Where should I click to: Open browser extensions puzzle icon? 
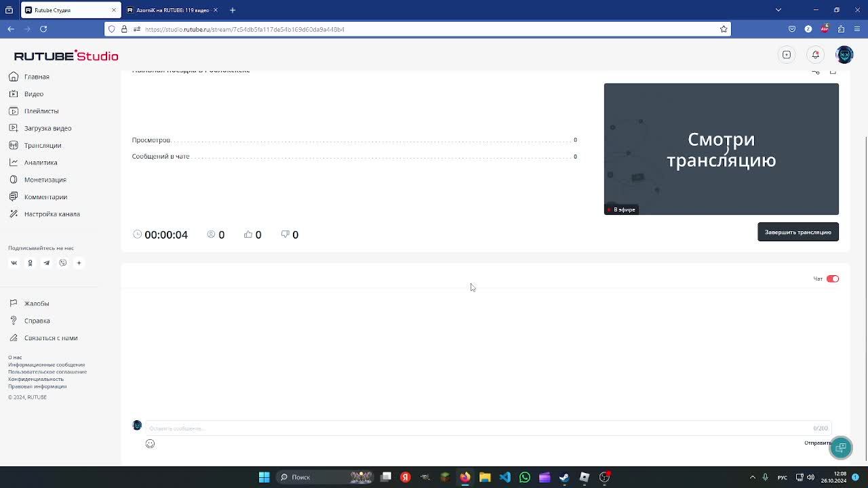pyautogui.click(x=841, y=29)
